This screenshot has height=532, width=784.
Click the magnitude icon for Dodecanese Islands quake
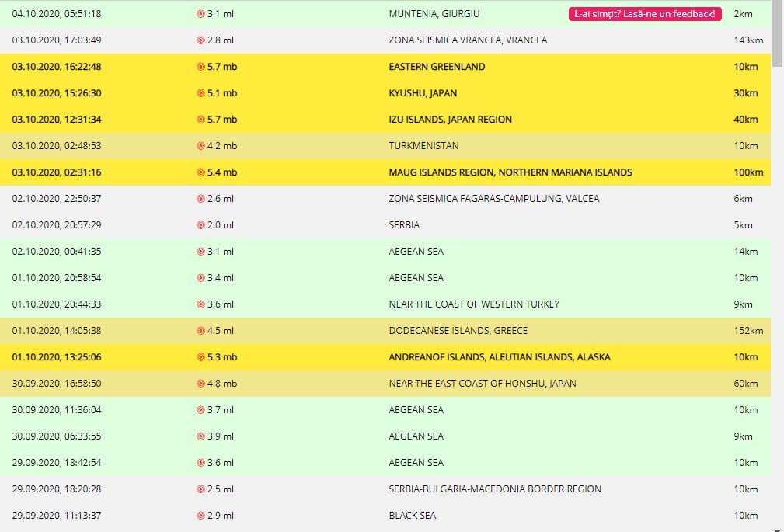(200, 331)
